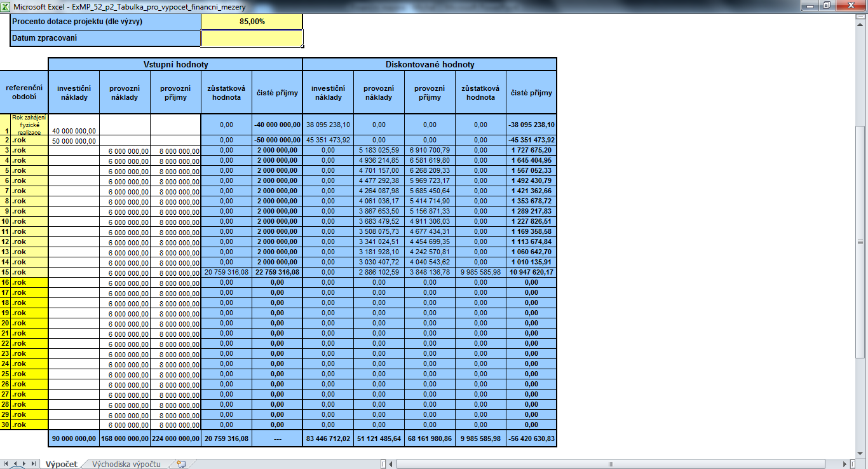The image size is (868, 469).
Task: Select the cell with 4 936 214,85
Action: click(x=379, y=160)
